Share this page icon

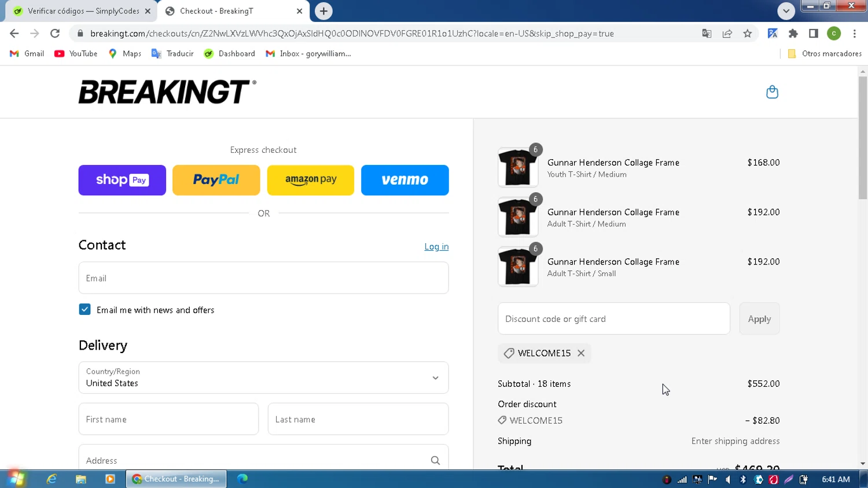click(x=727, y=34)
